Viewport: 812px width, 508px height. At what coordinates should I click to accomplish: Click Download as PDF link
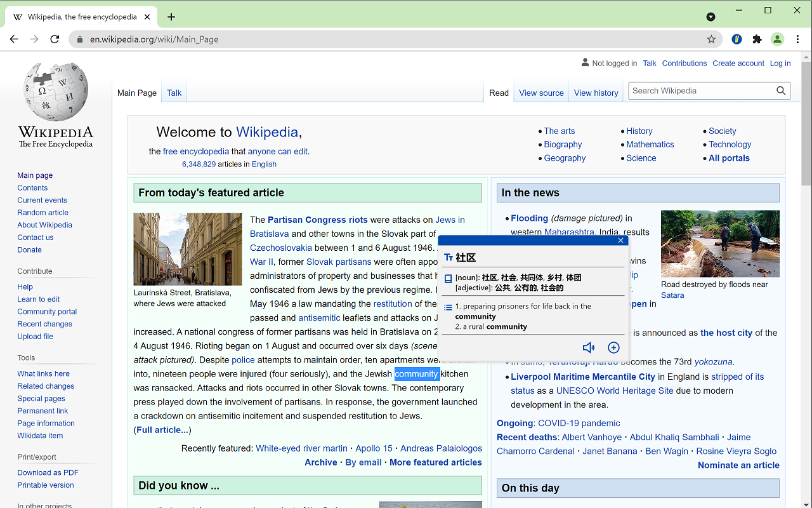[48, 472]
